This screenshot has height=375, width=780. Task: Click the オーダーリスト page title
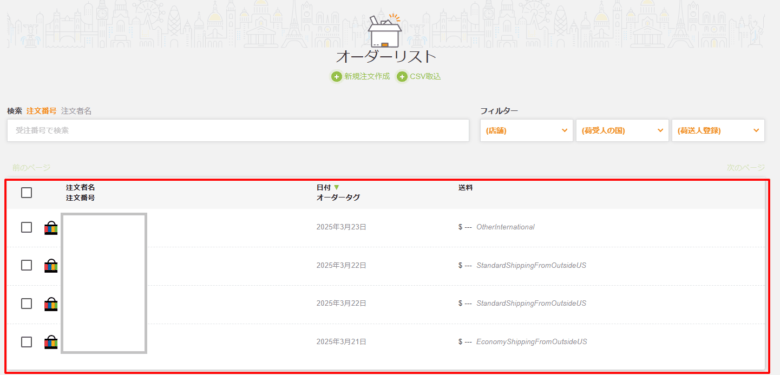click(386, 57)
